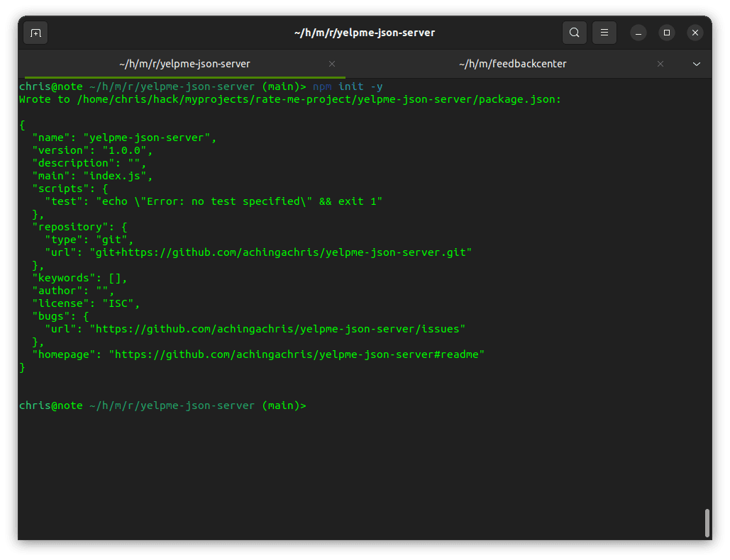Open a new terminal tab
Image resolution: width=730 pixels, height=560 pixels.
35,33
